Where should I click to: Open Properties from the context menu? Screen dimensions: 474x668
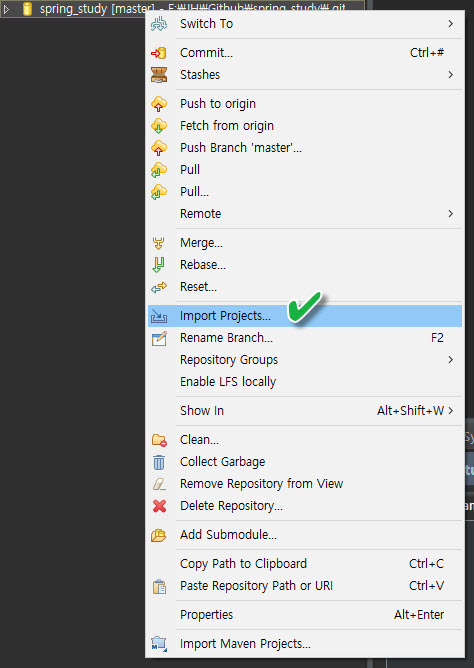305,615
